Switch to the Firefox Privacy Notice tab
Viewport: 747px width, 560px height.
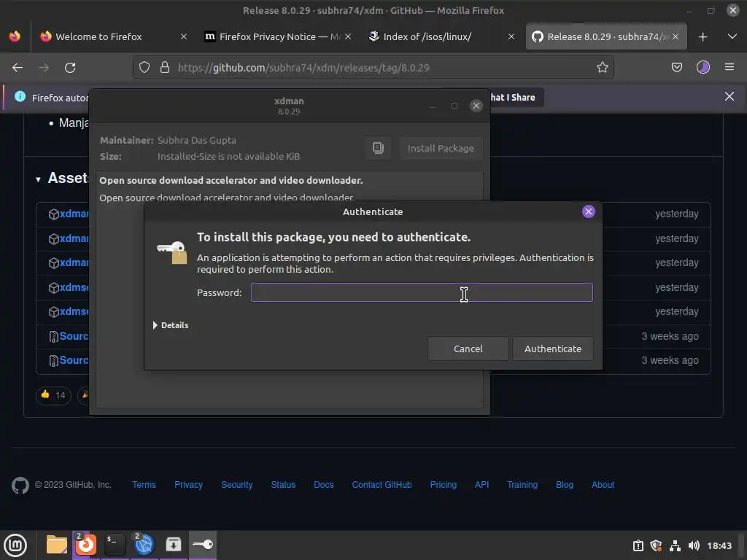(x=280, y=36)
